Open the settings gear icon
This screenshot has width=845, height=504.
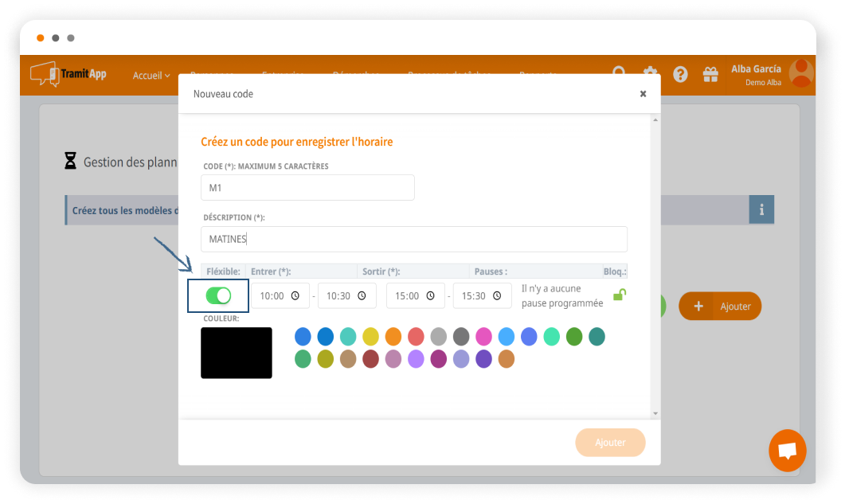[x=650, y=74]
